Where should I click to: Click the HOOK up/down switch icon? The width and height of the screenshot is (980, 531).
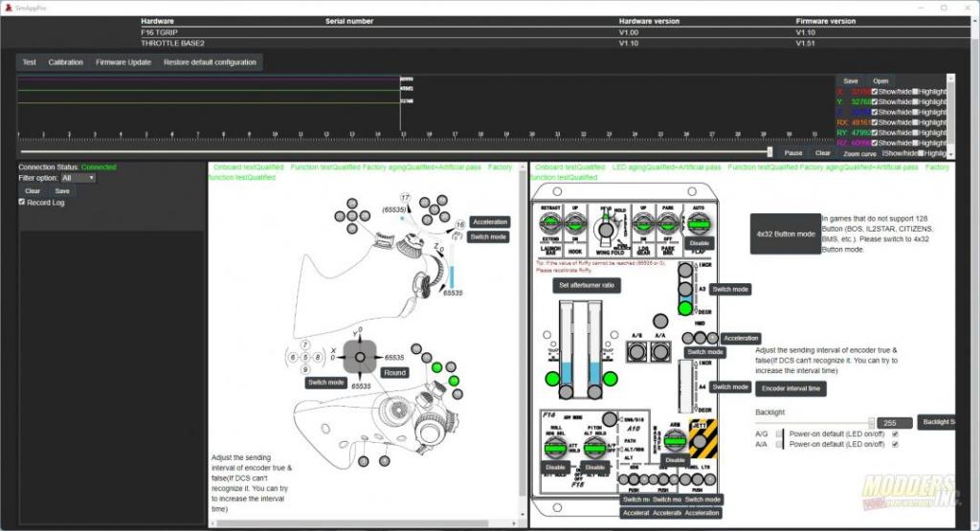pos(575,224)
